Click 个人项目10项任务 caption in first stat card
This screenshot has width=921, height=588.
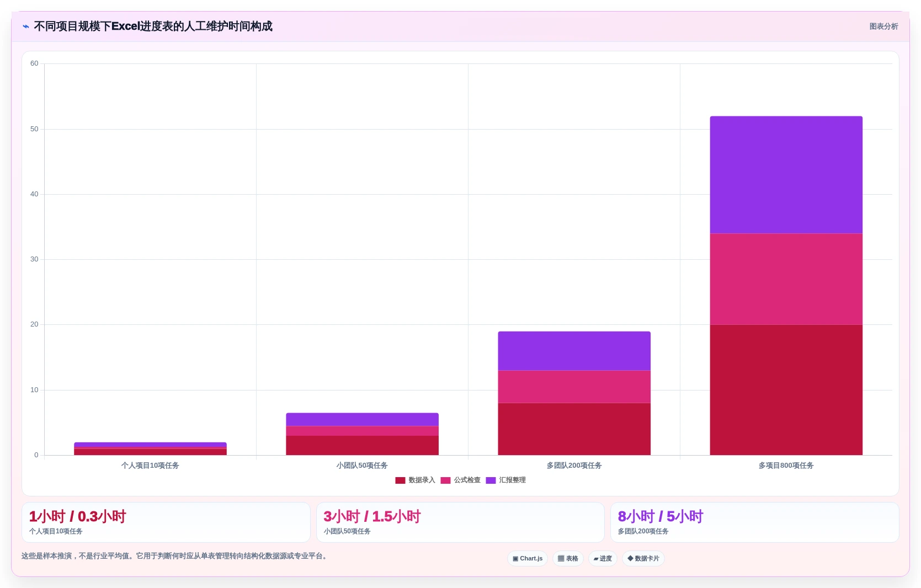click(56, 531)
